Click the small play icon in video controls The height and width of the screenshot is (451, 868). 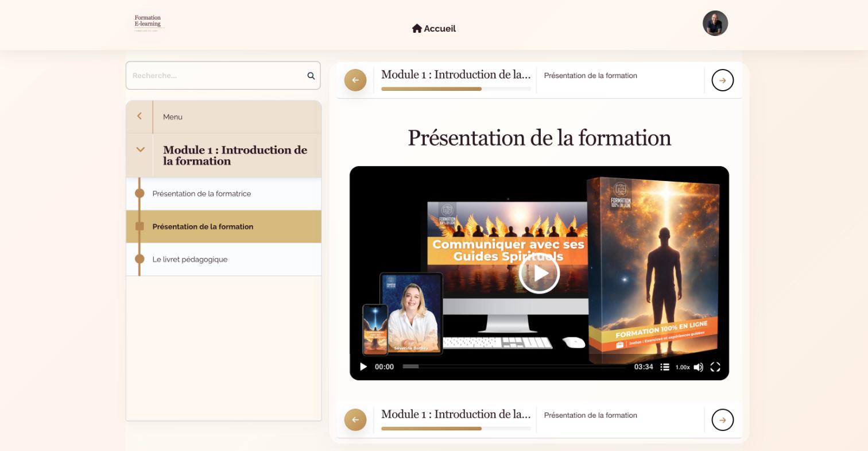(x=363, y=367)
